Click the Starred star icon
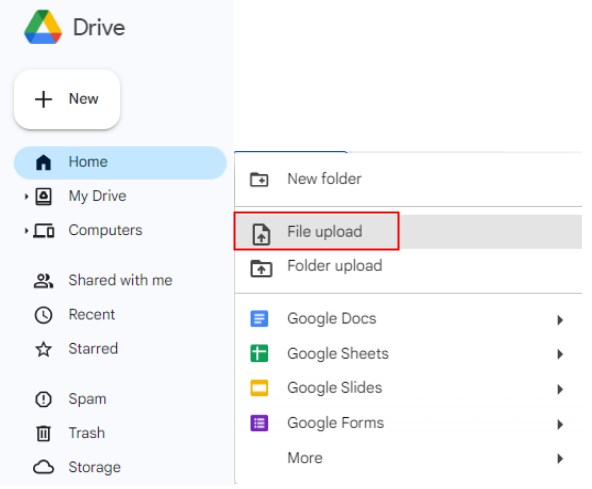This screenshot has height=489, width=592. (43, 349)
